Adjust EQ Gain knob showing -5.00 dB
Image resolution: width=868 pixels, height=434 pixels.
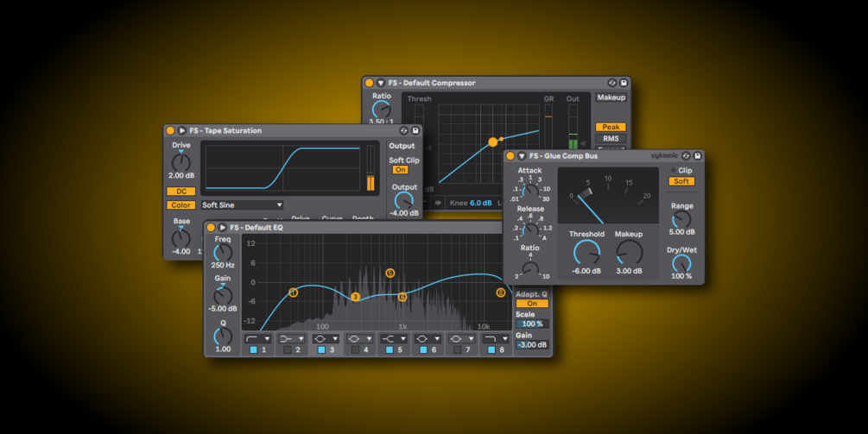point(223,295)
